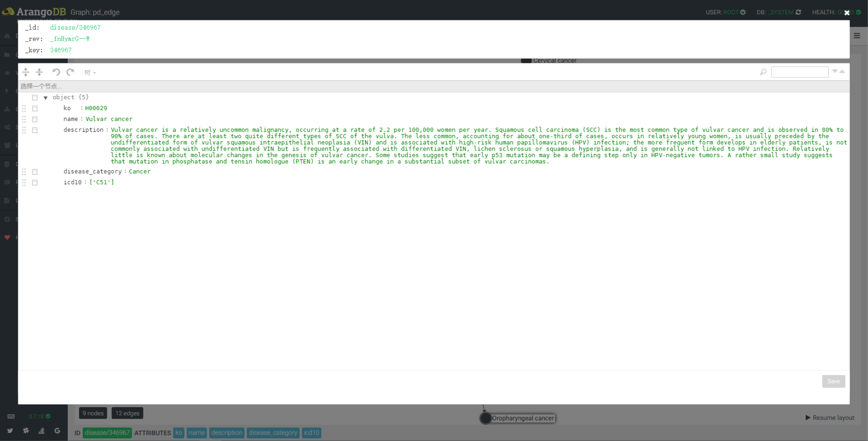Screen dimensions: 868x441
Task: Collapse the root object {5} node
Action: click(46, 98)
